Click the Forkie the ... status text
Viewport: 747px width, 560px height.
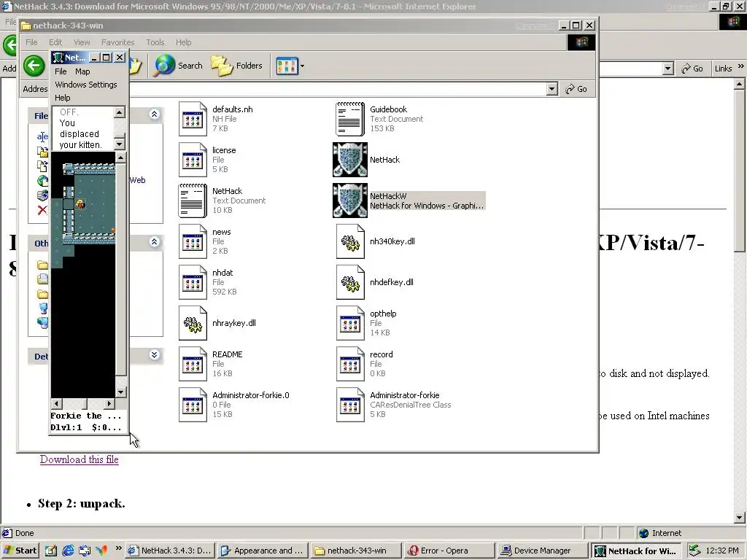(86, 416)
